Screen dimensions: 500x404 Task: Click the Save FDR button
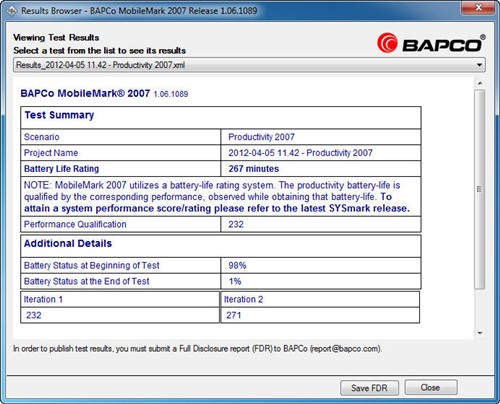[369, 388]
